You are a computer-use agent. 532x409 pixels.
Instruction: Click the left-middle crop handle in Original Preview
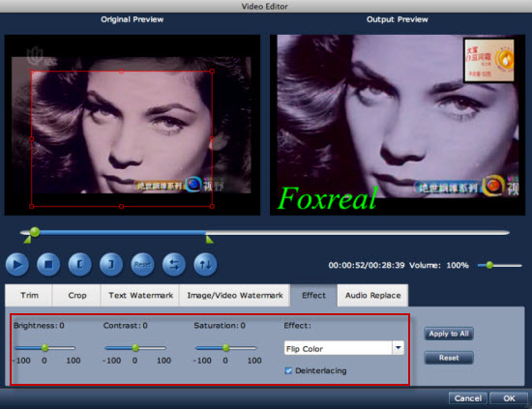(32, 138)
